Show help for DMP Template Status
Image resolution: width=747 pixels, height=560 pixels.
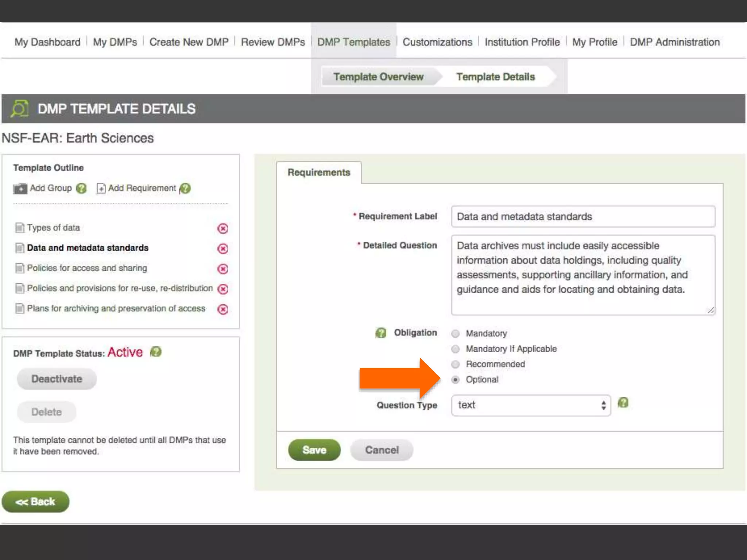pyautogui.click(x=156, y=352)
